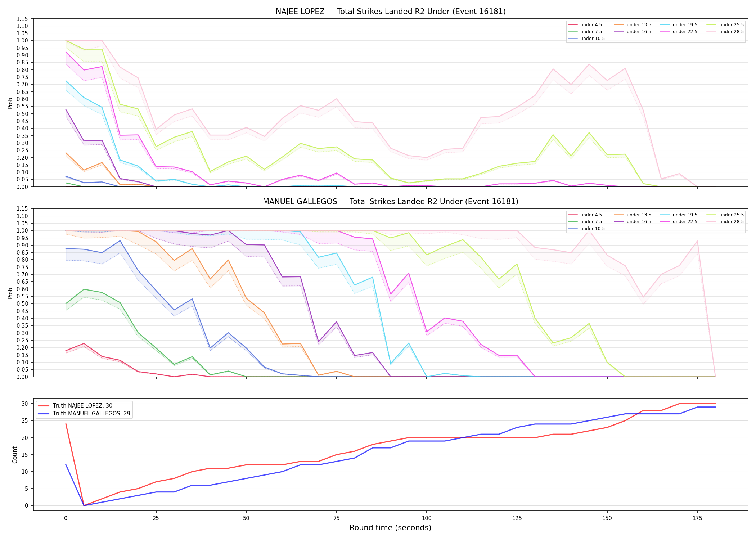Click y-axis tick 30 in Count chart
The width and height of the screenshot is (756, 540).
(25, 404)
